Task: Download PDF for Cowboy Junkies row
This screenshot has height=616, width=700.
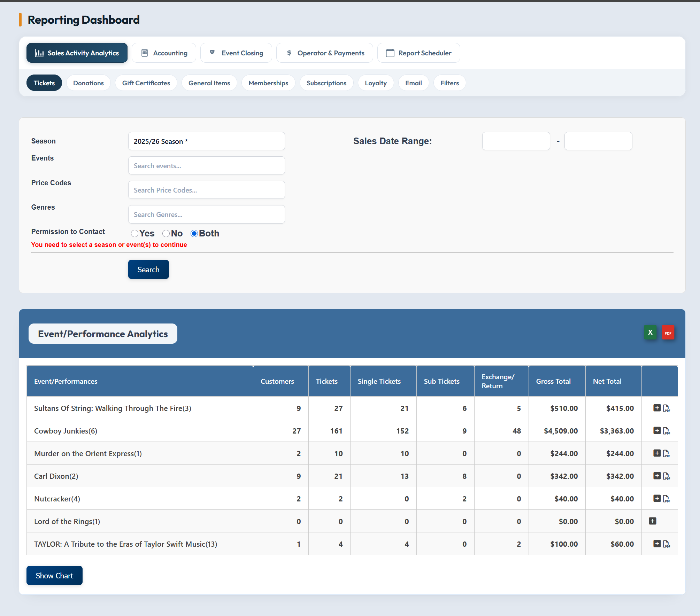Action: coord(666,431)
